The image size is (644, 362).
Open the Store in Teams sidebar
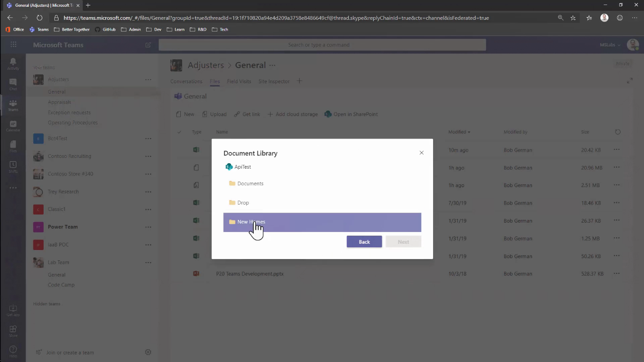13,331
